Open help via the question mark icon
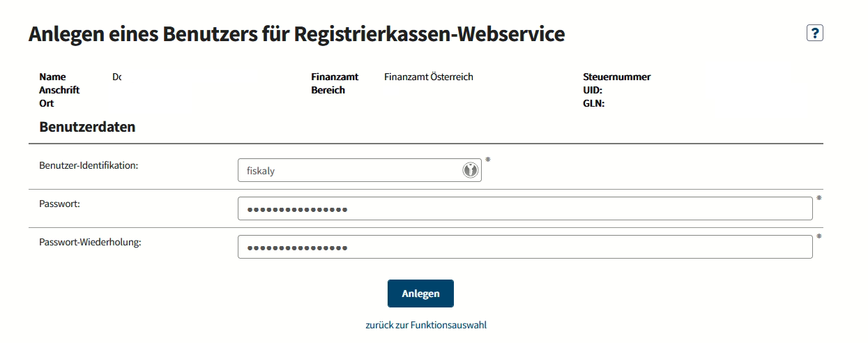The width and height of the screenshot is (868, 343). pyautogui.click(x=814, y=33)
